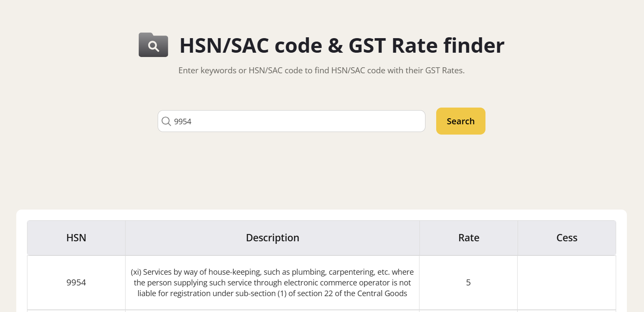The image size is (644, 312).
Task: Select the Description column header
Action: pos(273,238)
